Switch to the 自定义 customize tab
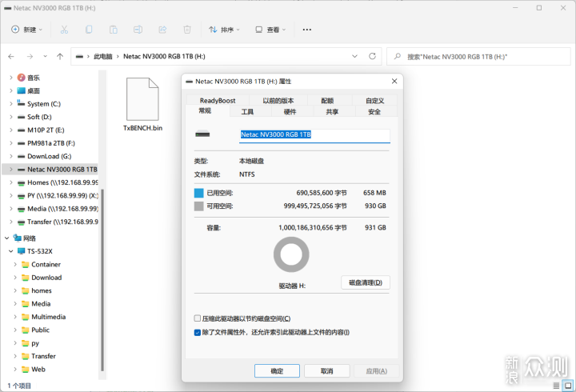The image size is (576, 392). [374, 100]
